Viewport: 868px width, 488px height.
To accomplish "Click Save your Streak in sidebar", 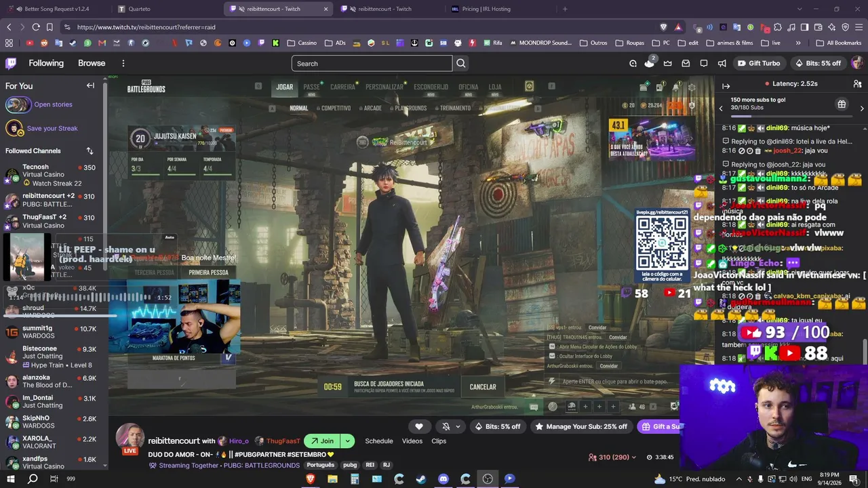I will pos(52,128).
